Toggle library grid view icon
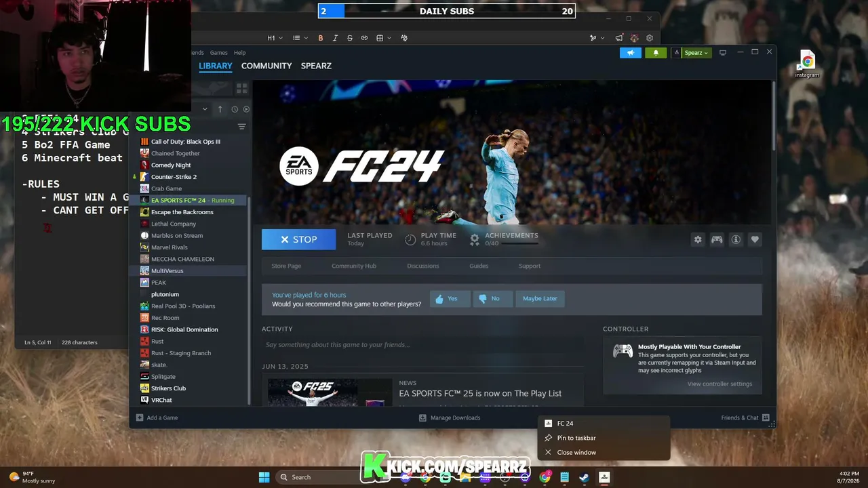 241,89
